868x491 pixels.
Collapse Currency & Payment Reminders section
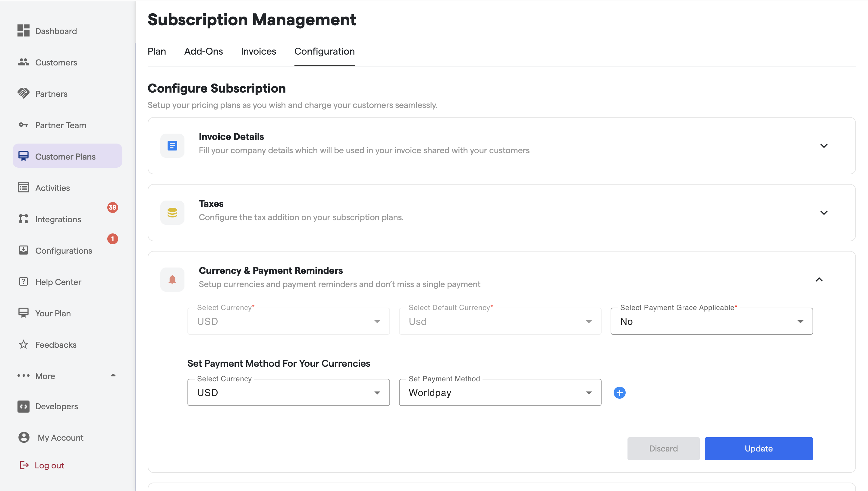click(x=819, y=280)
